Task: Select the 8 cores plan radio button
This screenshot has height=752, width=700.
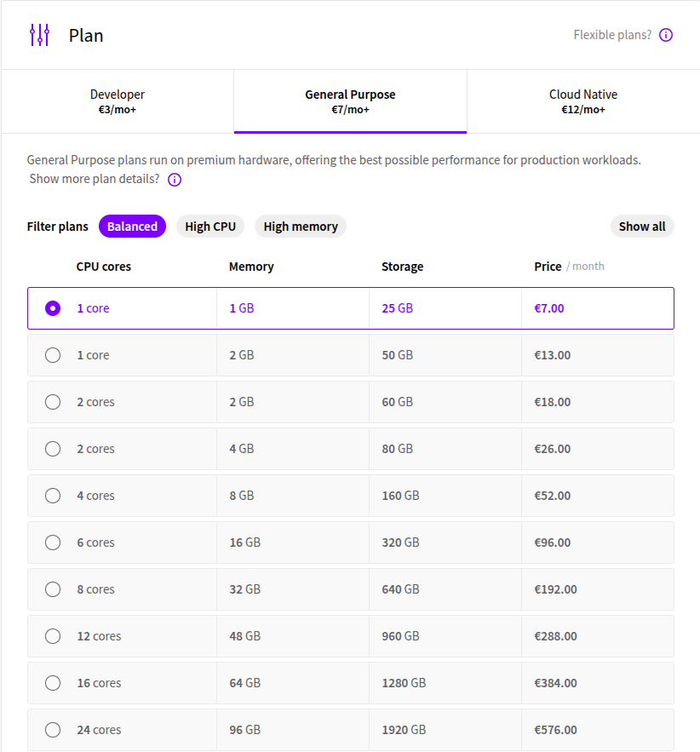Action: click(x=53, y=589)
